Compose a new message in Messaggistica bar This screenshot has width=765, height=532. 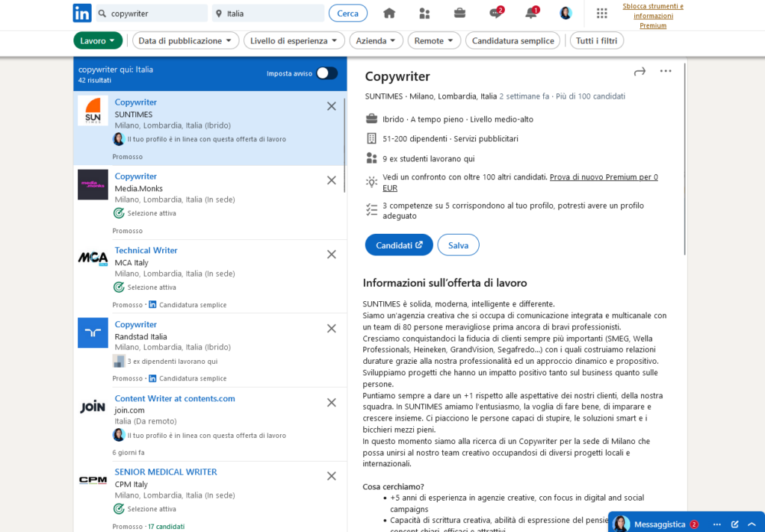click(735, 525)
